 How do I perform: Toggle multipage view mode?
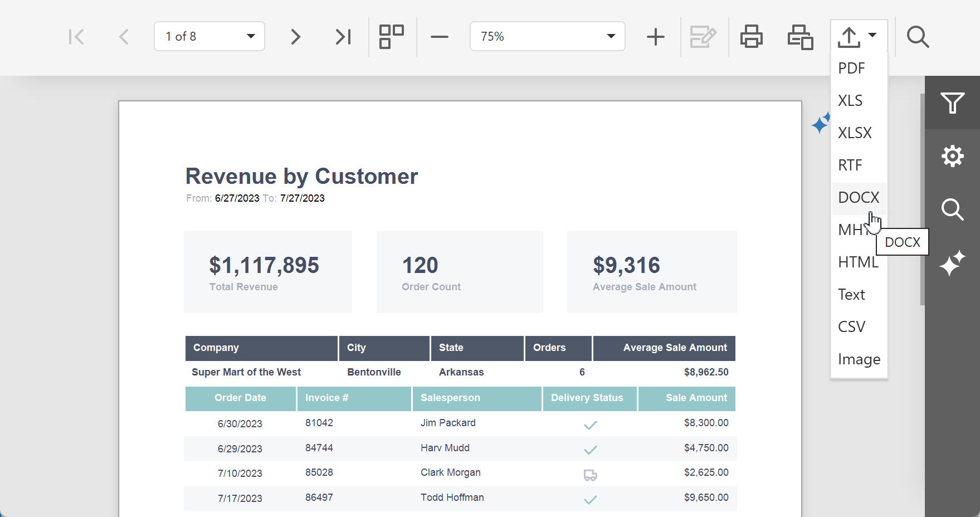(392, 37)
